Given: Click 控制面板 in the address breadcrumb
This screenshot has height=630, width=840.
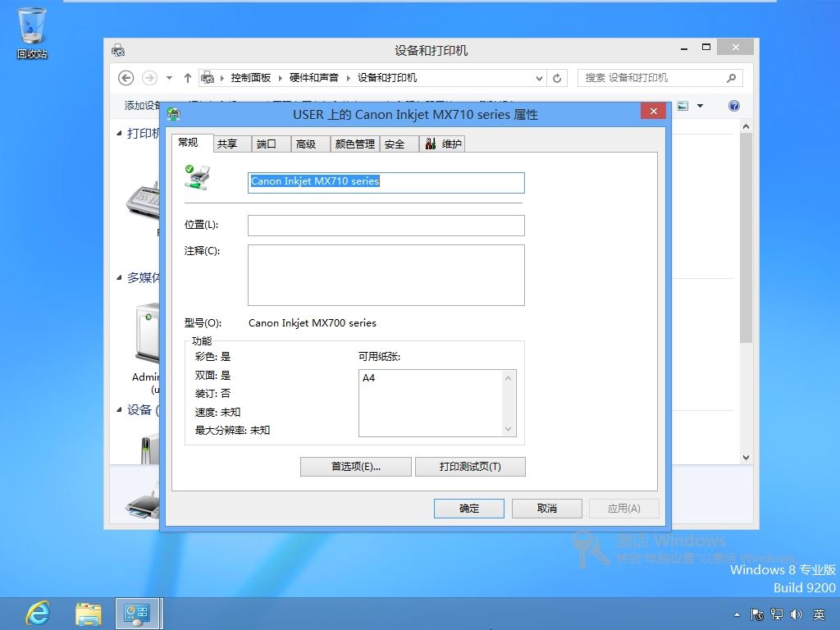Looking at the screenshot, I should point(251,78).
